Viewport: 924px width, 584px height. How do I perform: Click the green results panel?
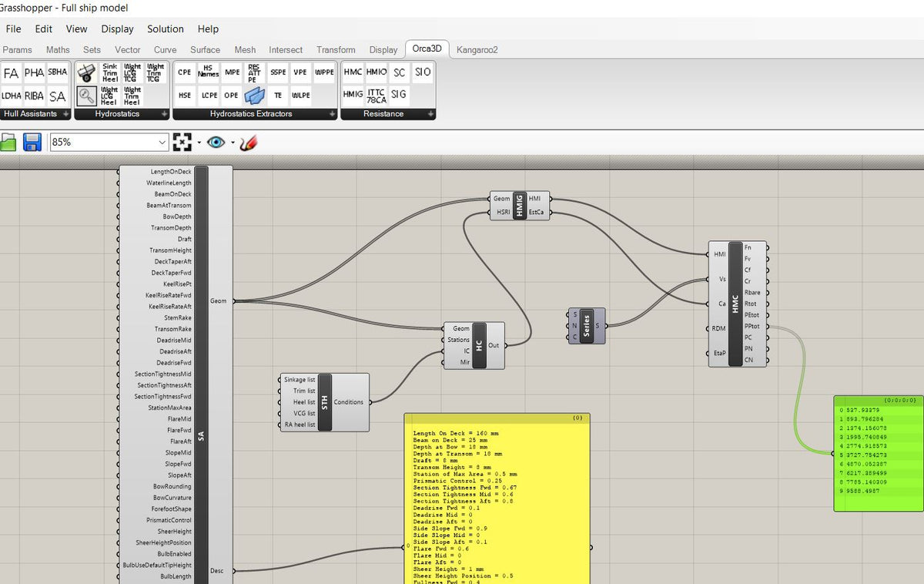(x=879, y=453)
